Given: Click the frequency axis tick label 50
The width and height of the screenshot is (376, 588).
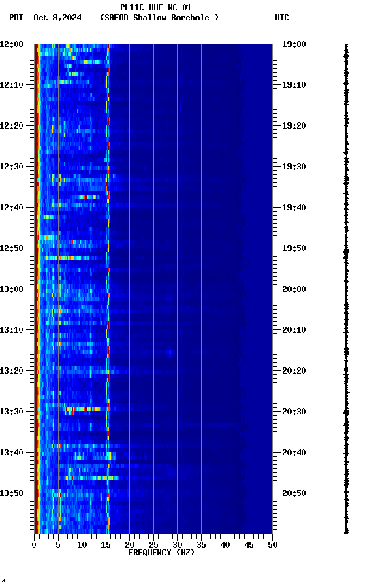Looking at the screenshot, I should [273, 545].
